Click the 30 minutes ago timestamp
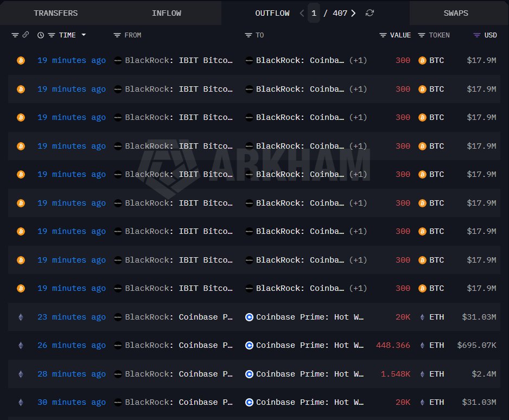Image resolution: width=509 pixels, height=420 pixels. click(x=72, y=402)
